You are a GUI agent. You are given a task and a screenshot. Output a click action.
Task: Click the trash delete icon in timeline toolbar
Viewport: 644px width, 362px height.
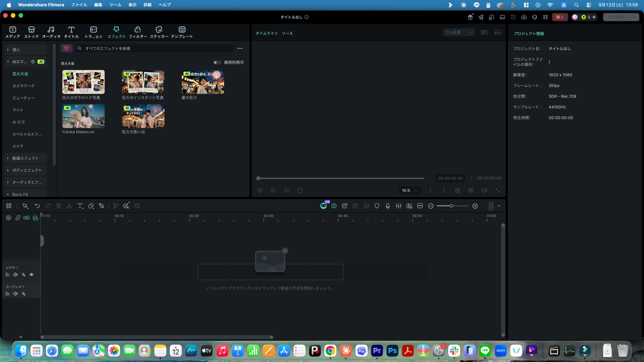[59, 206]
